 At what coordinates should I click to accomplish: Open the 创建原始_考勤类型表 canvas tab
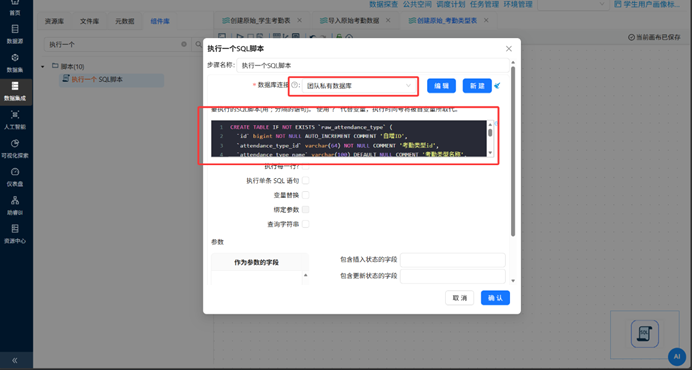click(x=447, y=20)
